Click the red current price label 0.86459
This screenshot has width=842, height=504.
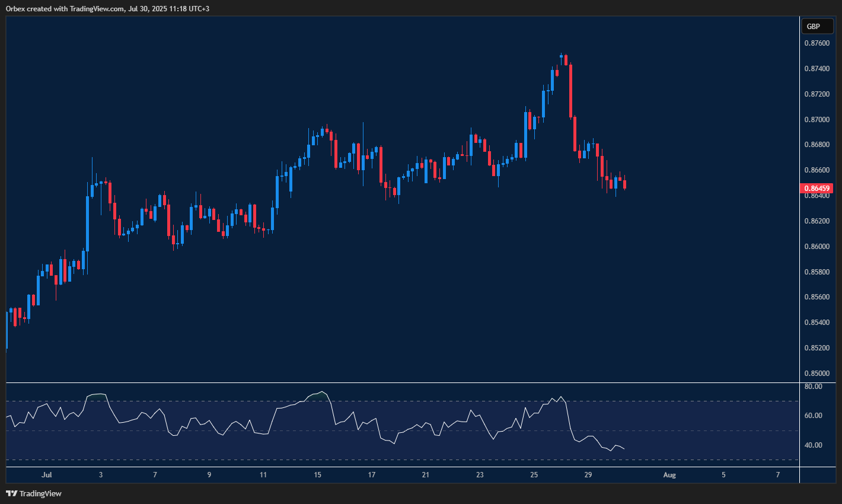(817, 188)
